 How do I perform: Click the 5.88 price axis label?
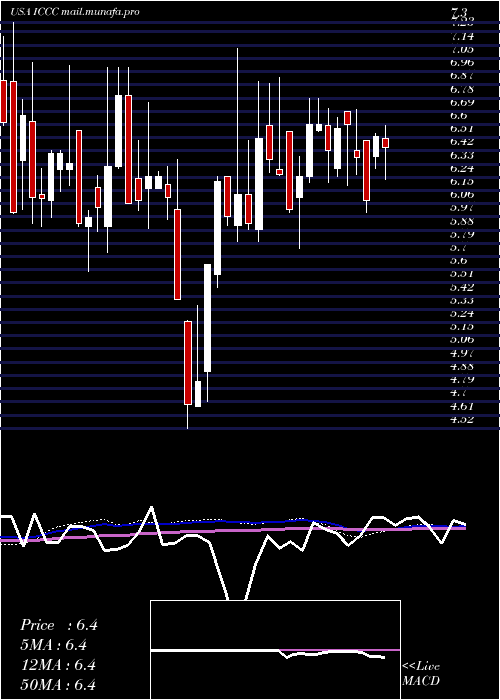coord(462,221)
